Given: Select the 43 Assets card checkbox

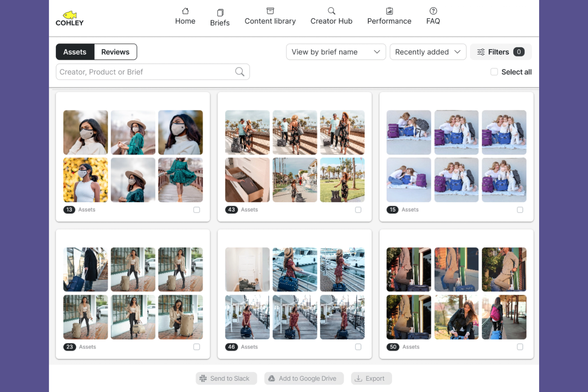Looking at the screenshot, I should click(358, 210).
